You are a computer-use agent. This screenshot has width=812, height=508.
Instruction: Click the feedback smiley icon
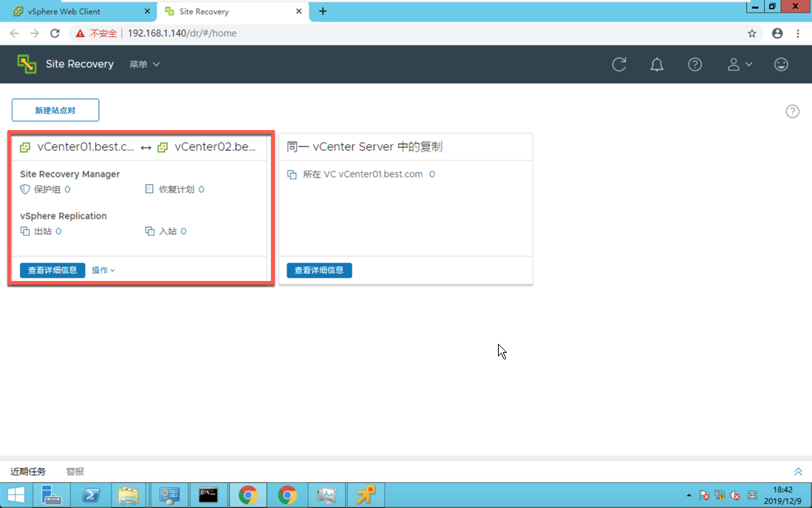pos(781,64)
